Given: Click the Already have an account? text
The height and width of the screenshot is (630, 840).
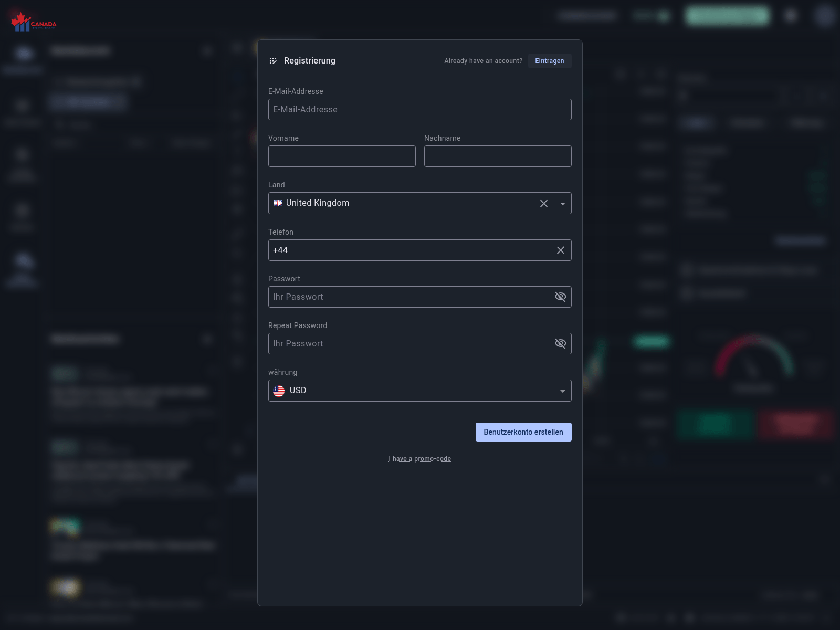Looking at the screenshot, I should (484, 61).
